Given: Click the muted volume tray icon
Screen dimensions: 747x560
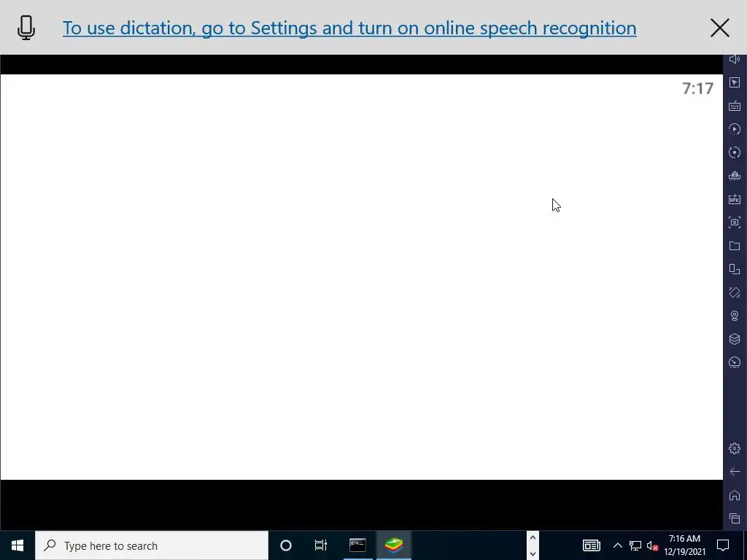Looking at the screenshot, I should [653, 545].
